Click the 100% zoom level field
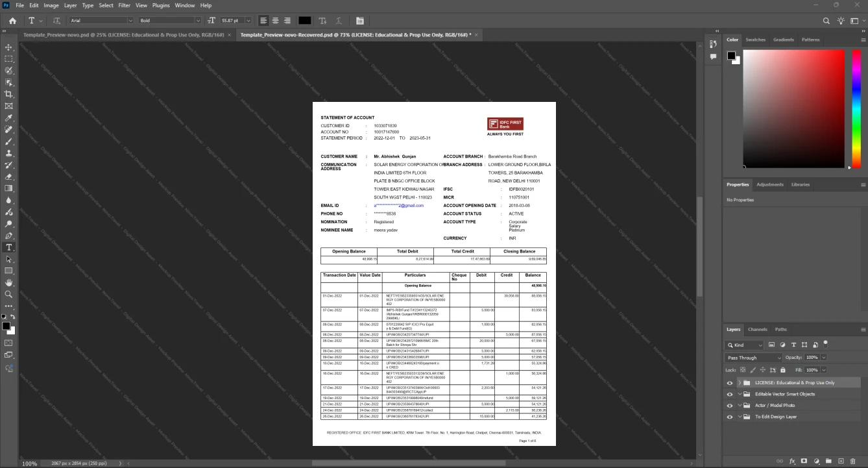 coord(30,463)
